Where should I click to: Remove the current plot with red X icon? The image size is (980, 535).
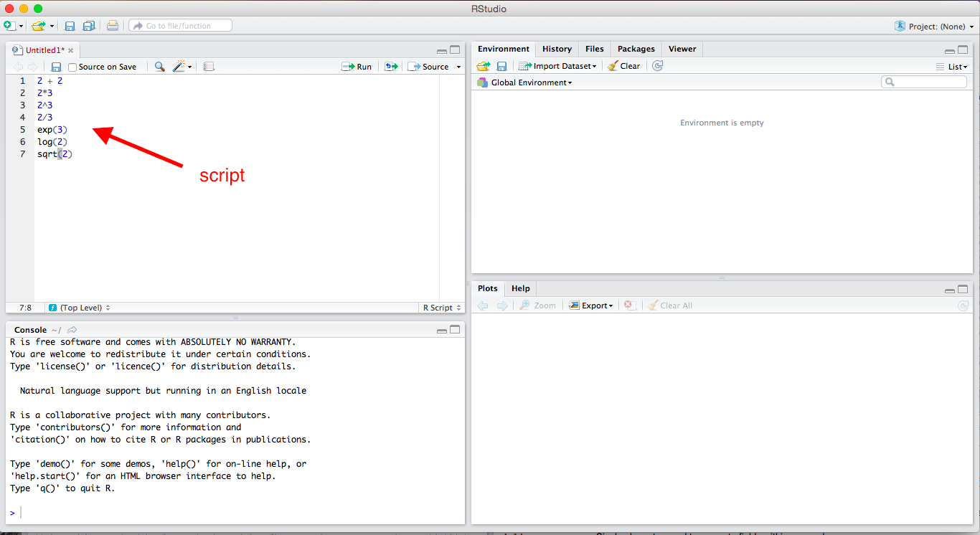point(629,306)
